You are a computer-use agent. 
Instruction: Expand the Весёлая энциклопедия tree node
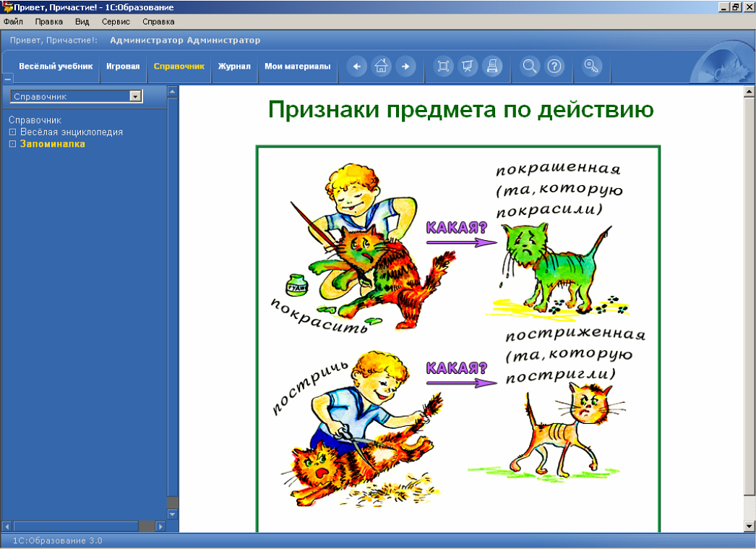12,132
